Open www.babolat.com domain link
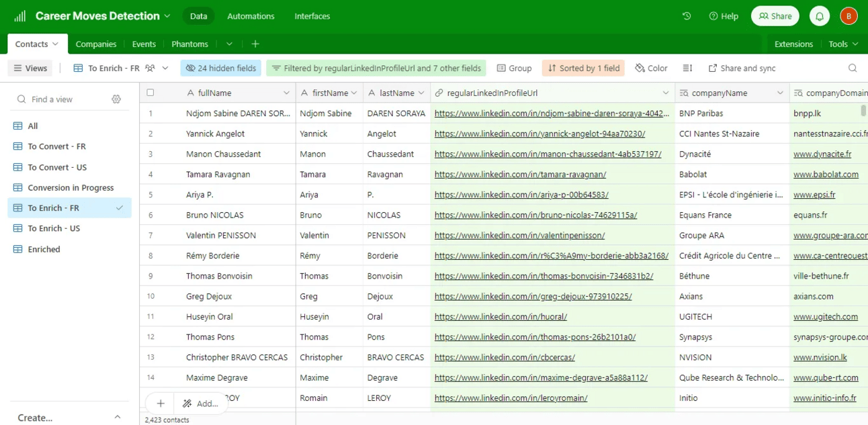This screenshot has width=868, height=425. 826,175
